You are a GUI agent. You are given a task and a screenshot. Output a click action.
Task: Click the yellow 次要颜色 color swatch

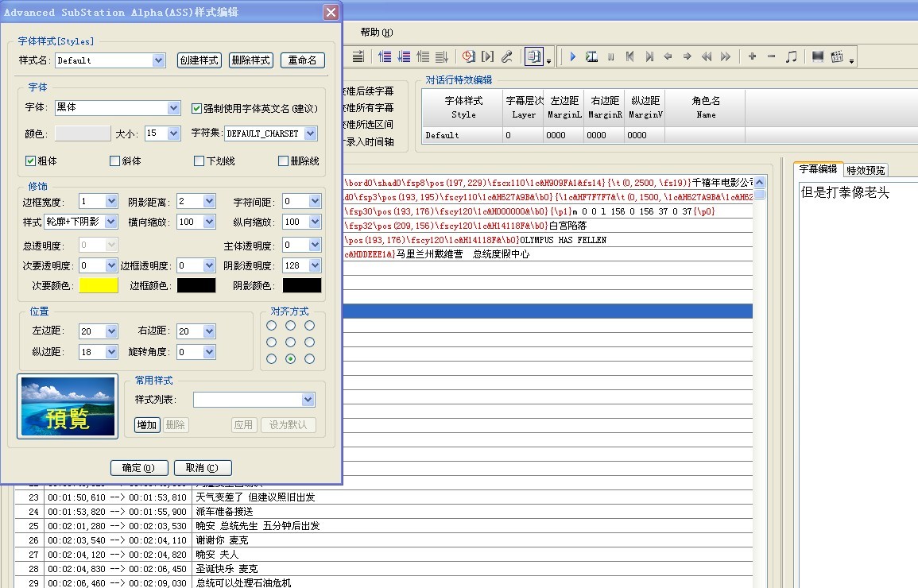[x=99, y=285]
